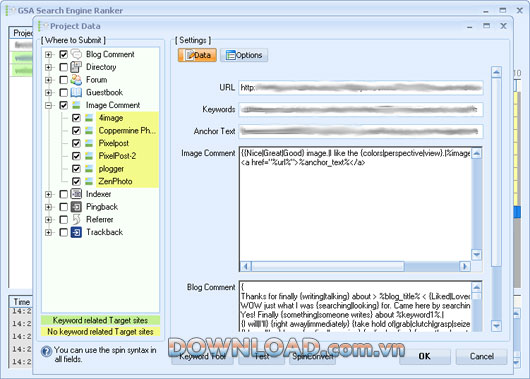Click the Pingback category icon
The width and height of the screenshot is (530, 379).
click(x=76, y=207)
